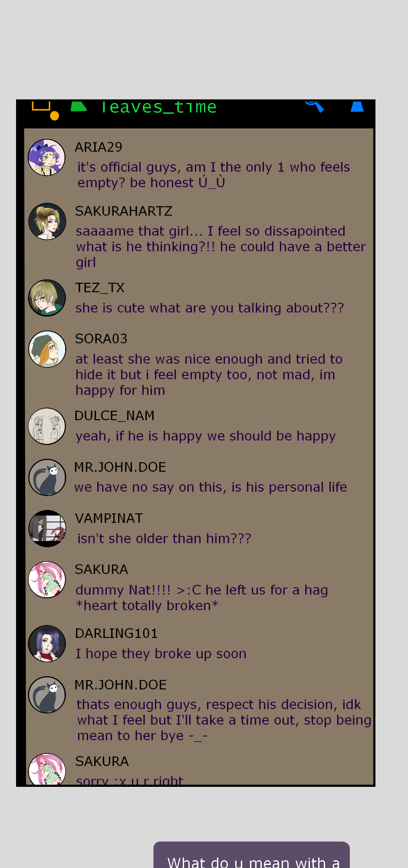
Task: Open SAKURAHARTZ's profile avatar
Action: (47, 221)
